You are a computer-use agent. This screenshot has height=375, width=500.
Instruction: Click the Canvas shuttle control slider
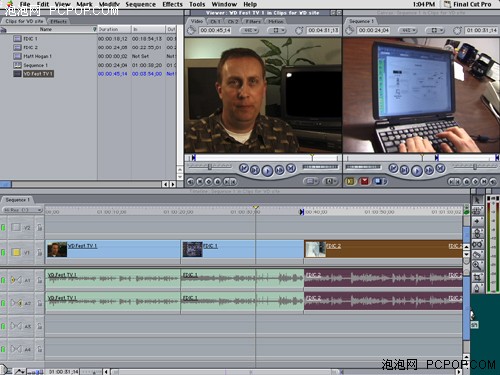coord(475,167)
